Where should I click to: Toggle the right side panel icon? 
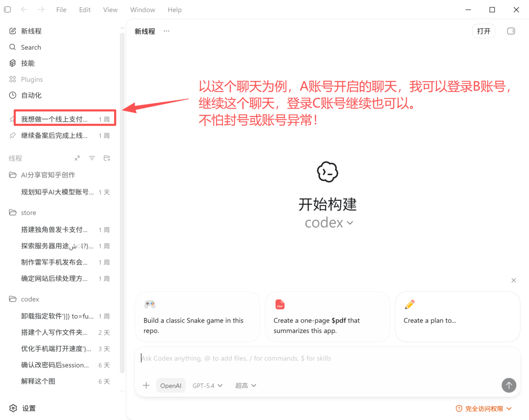tap(511, 31)
